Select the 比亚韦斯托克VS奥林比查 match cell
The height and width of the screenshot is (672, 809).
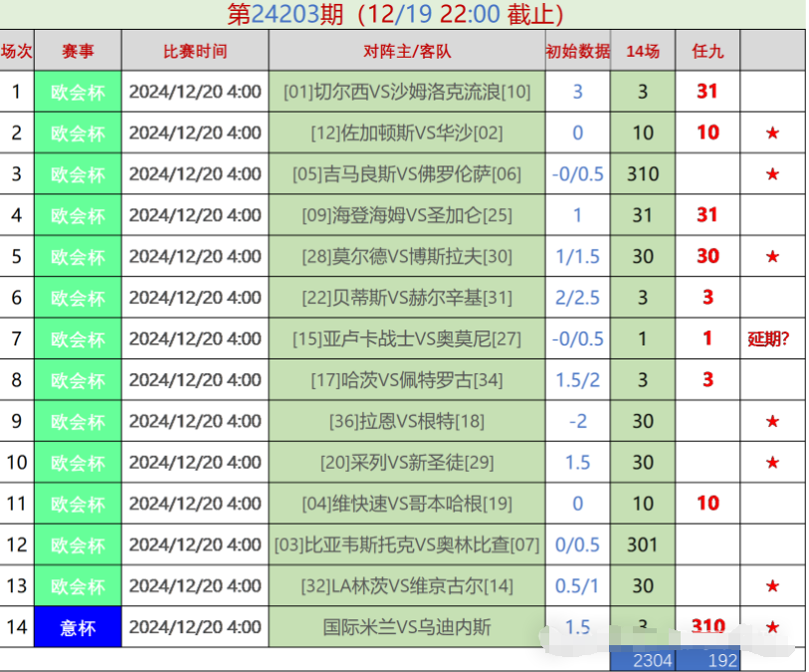[x=407, y=545]
